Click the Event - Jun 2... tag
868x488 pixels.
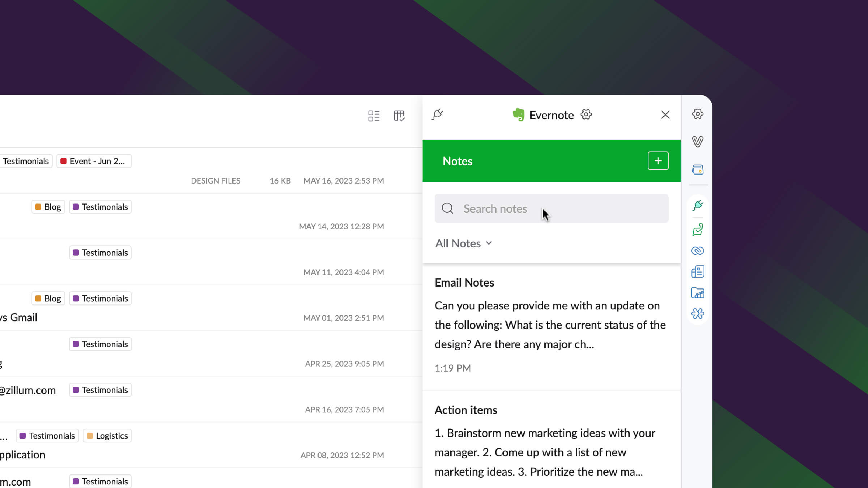point(94,161)
